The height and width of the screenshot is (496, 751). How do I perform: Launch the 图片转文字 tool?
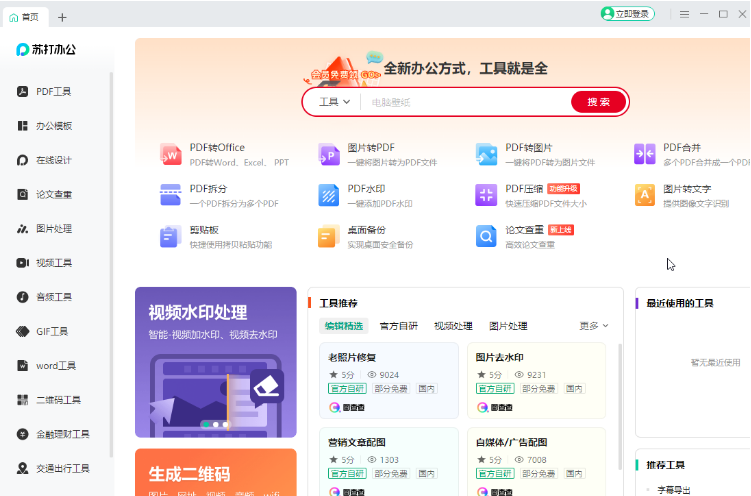pos(682,195)
